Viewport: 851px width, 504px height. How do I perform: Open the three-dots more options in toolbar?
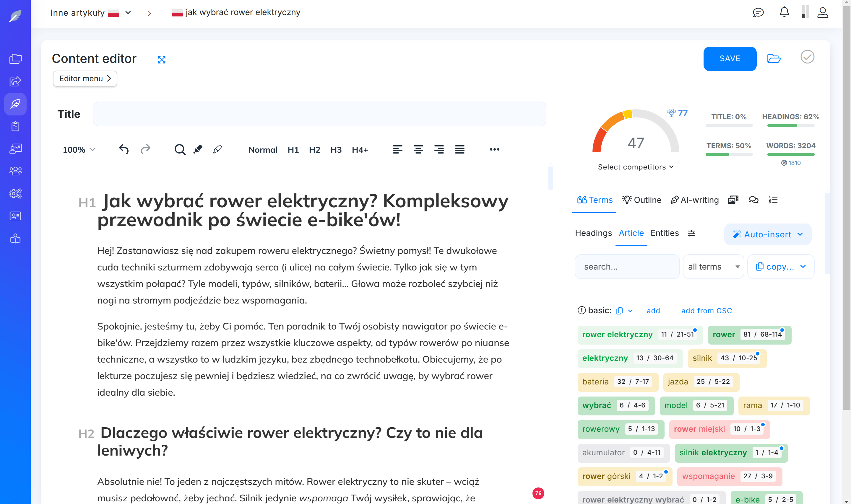tap(494, 149)
